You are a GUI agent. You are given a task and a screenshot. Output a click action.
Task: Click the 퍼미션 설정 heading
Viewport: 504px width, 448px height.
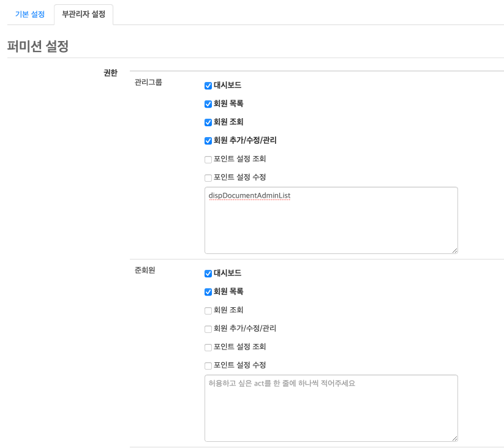tap(38, 47)
